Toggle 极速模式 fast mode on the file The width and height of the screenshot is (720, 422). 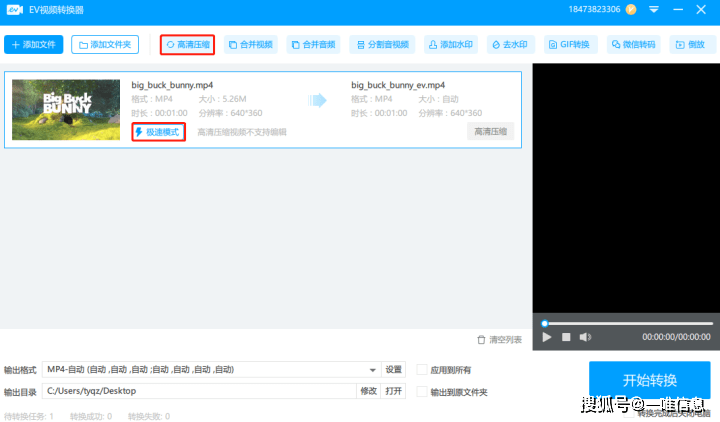click(158, 132)
